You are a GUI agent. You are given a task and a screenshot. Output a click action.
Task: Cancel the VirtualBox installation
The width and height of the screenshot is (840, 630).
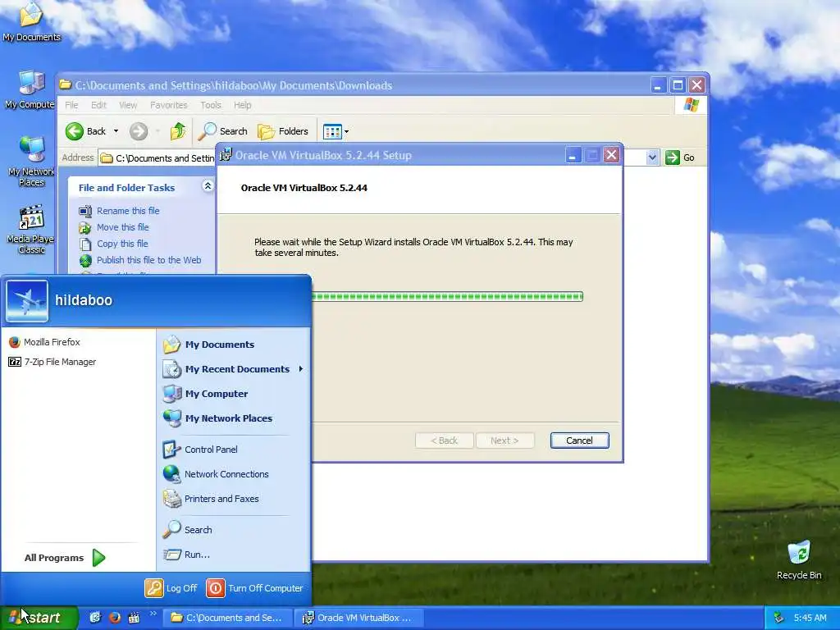pos(579,441)
